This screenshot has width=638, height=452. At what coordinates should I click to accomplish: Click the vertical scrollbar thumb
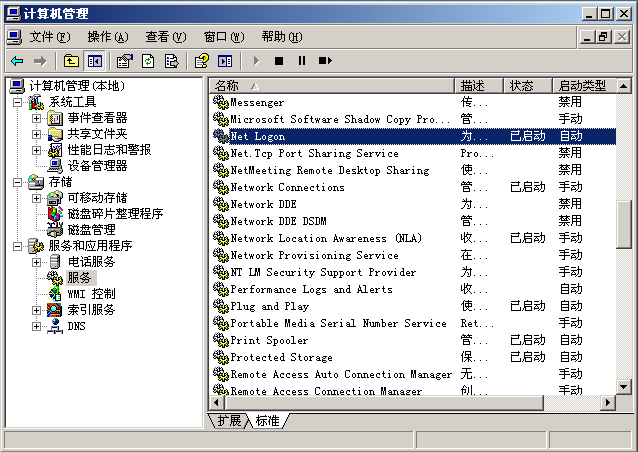624,225
